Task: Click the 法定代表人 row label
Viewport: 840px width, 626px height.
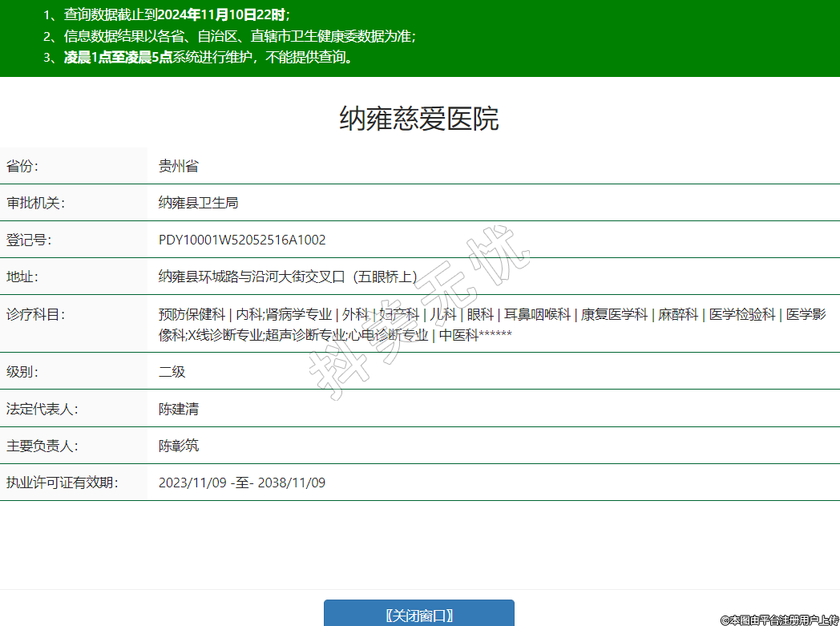Action: pos(42,409)
